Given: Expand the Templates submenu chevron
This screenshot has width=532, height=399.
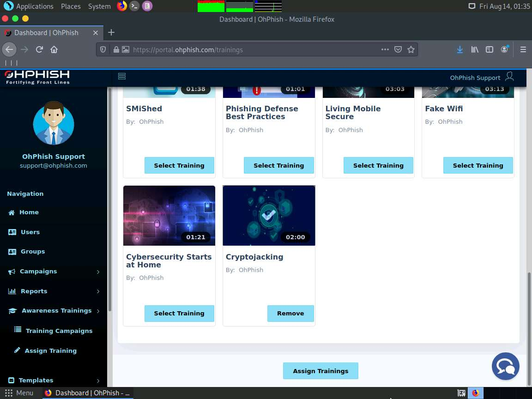Looking at the screenshot, I should click(98, 381).
